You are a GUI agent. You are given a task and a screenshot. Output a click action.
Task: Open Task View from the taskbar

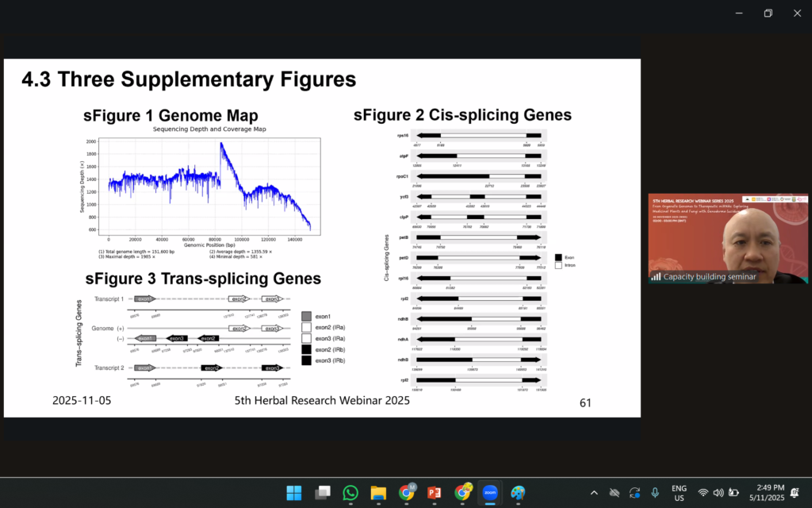click(323, 493)
